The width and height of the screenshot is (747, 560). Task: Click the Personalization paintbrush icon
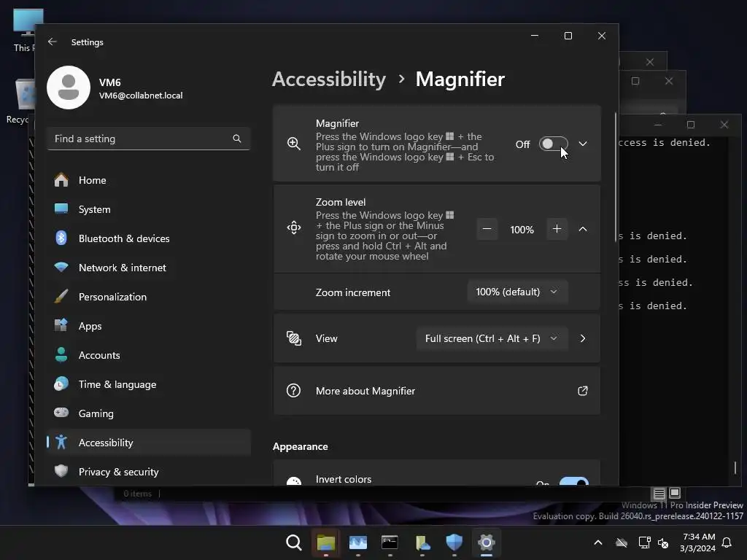[61, 296]
